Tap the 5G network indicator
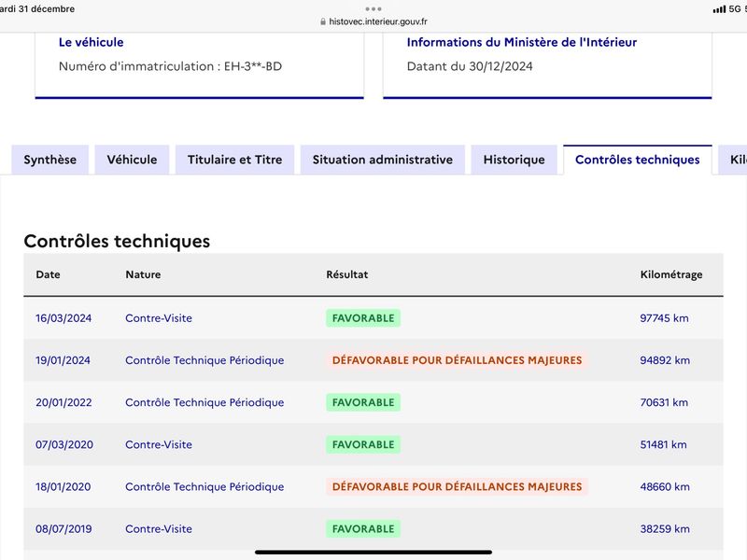747x560 pixels. pyautogui.click(x=735, y=9)
